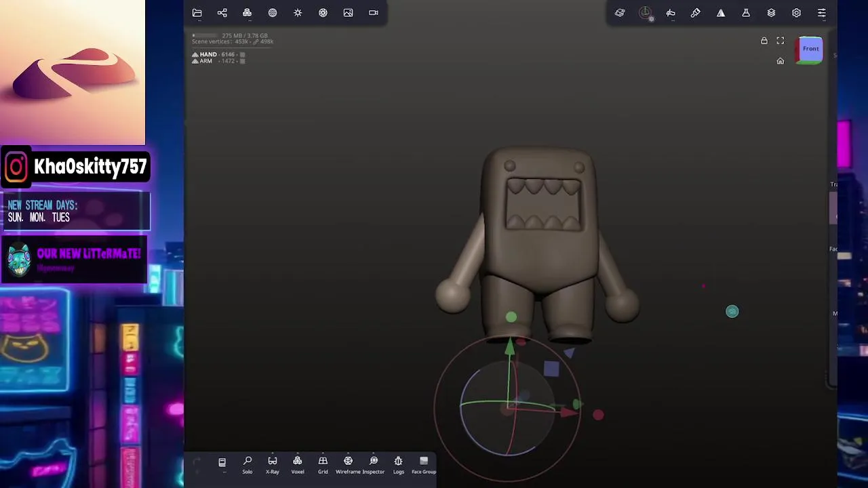Open the Layers stack menu

tap(771, 13)
